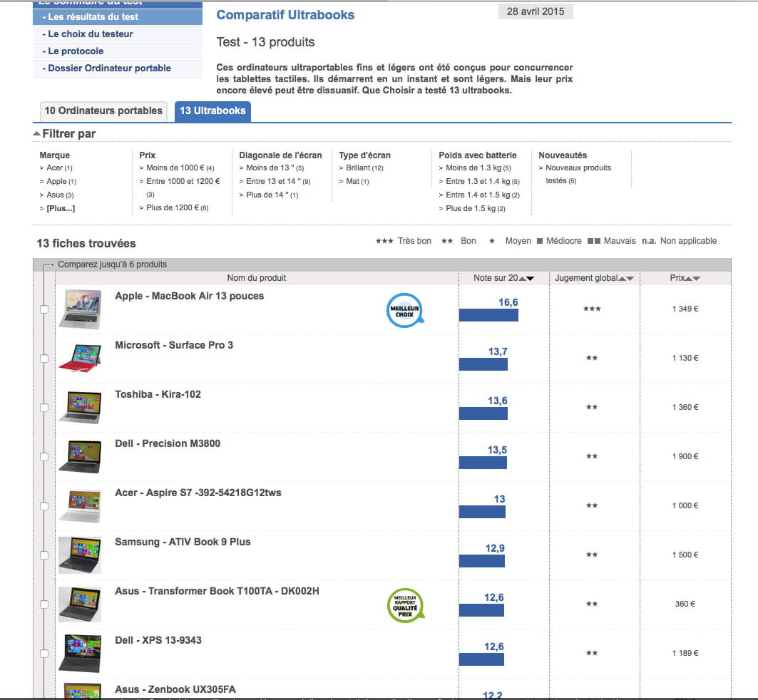This screenshot has height=700, width=758.
Task: Click the Comparatif Ultrabooks heading
Action: [x=285, y=16]
